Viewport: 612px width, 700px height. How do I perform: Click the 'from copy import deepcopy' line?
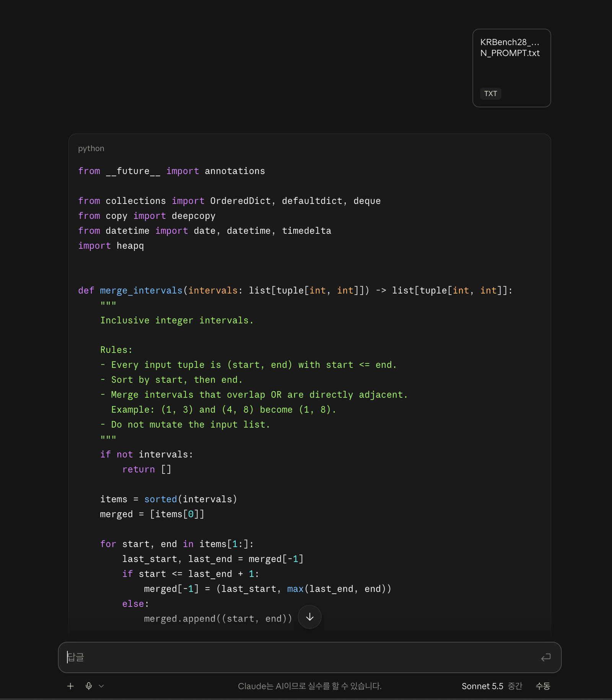(x=147, y=216)
